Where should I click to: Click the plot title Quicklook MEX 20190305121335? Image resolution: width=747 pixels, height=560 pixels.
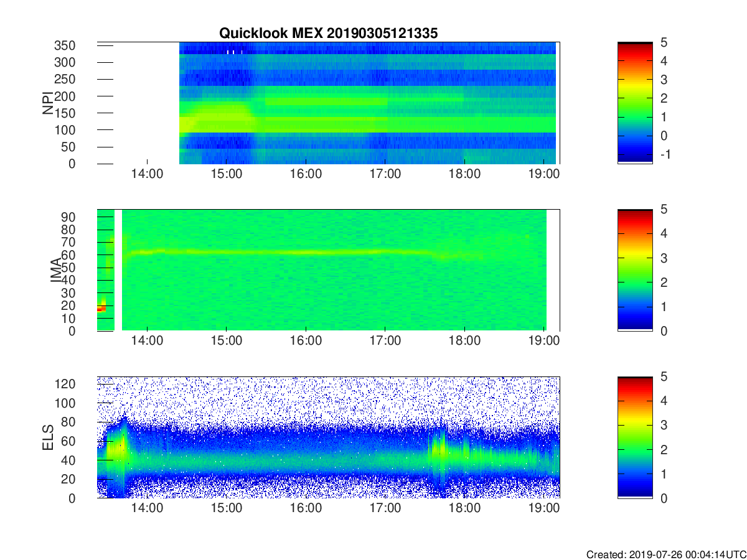(328, 34)
